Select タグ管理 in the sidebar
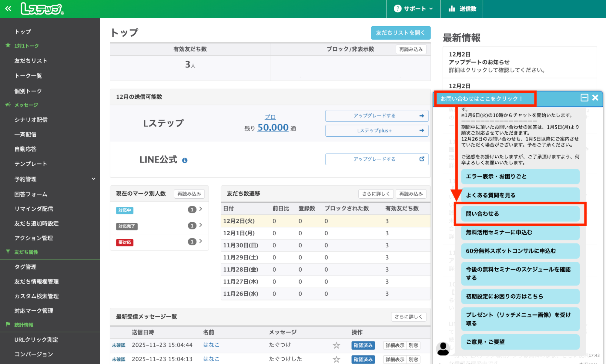 25,267
